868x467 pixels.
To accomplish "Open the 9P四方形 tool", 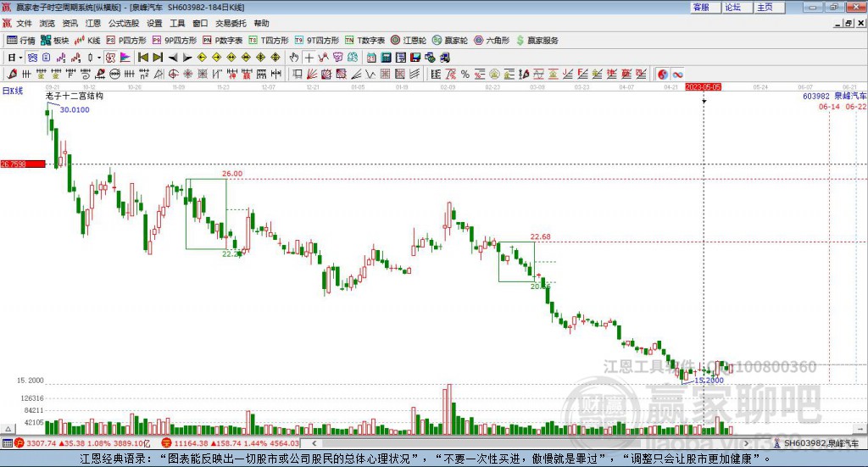I will coord(175,41).
